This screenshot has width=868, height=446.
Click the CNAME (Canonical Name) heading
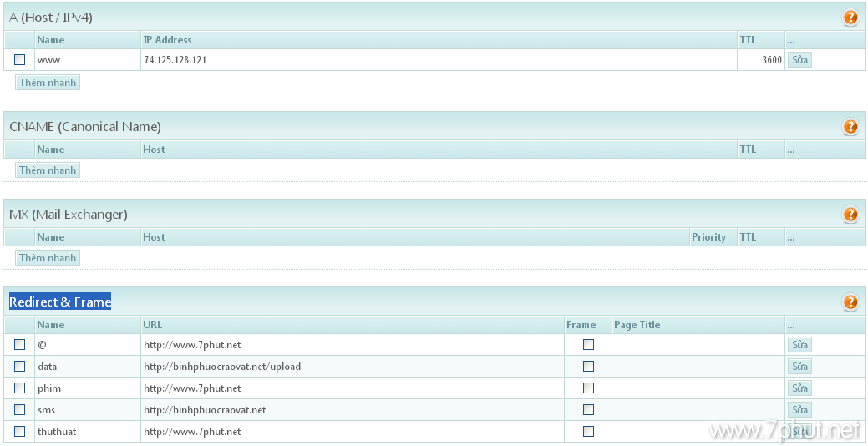pyautogui.click(x=85, y=127)
